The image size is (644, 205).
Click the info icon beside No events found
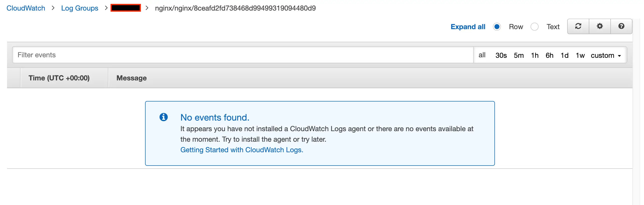[164, 117]
